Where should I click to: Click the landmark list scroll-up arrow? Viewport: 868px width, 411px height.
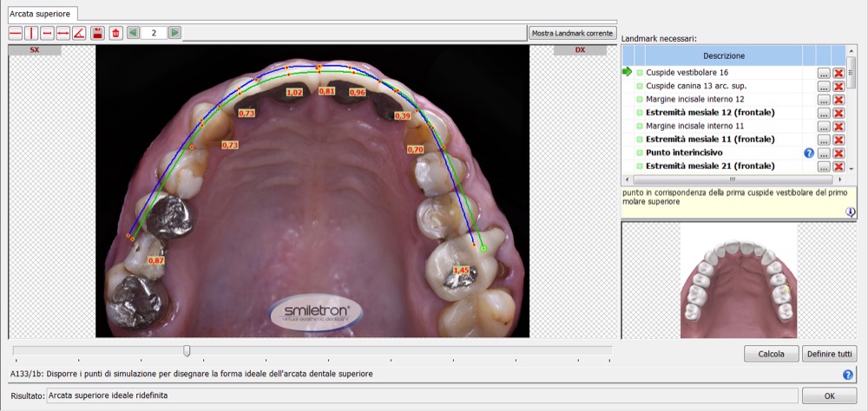[x=852, y=50]
